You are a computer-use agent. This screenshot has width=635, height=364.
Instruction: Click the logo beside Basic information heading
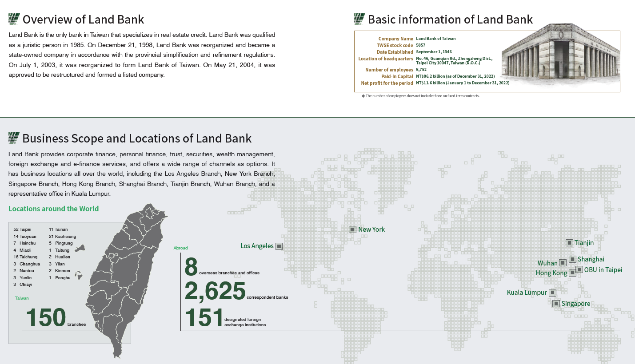[359, 19]
